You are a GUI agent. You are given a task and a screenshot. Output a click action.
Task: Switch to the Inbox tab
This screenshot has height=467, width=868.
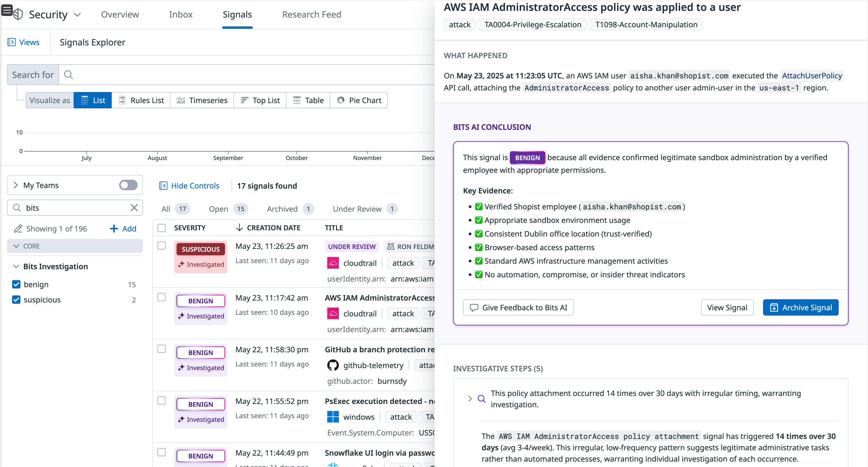click(x=181, y=15)
